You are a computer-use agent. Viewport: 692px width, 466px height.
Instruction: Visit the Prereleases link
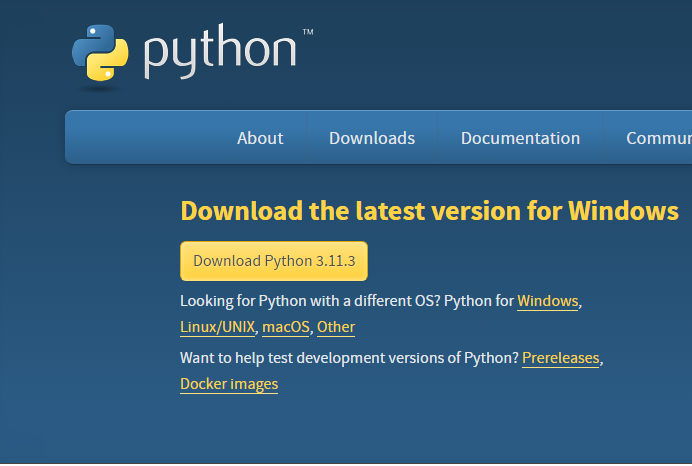[560, 358]
